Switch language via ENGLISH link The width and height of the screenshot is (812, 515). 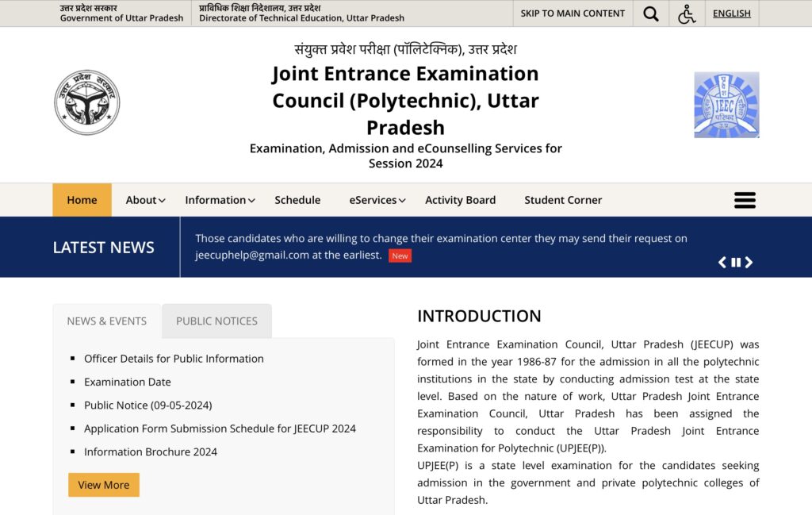pos(731,13)
